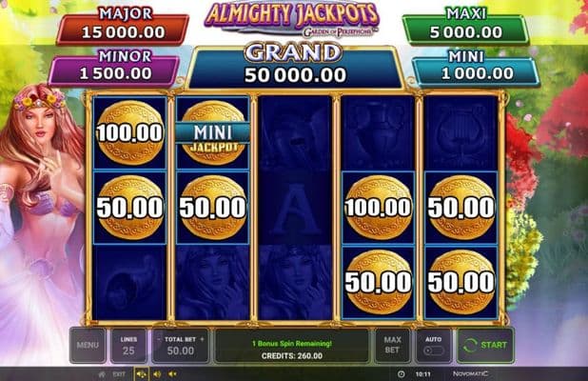Click the Mini 1 000.00 jackpot display
This screenshot has height=381, width=588.
point(477,69)
